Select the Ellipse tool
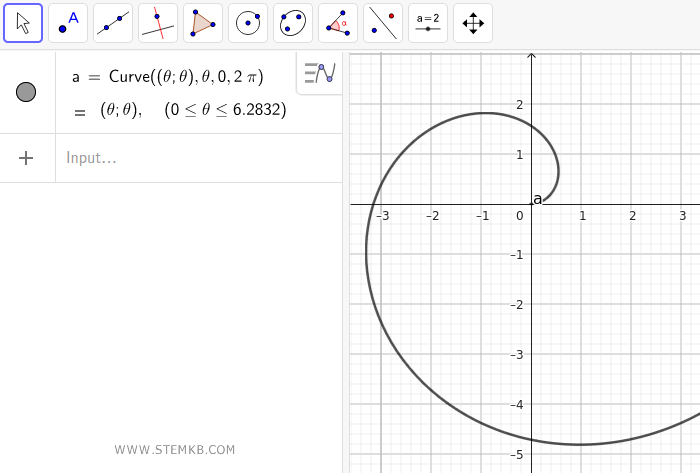Viewport: 700px width, 473px height. pos(293,23)
